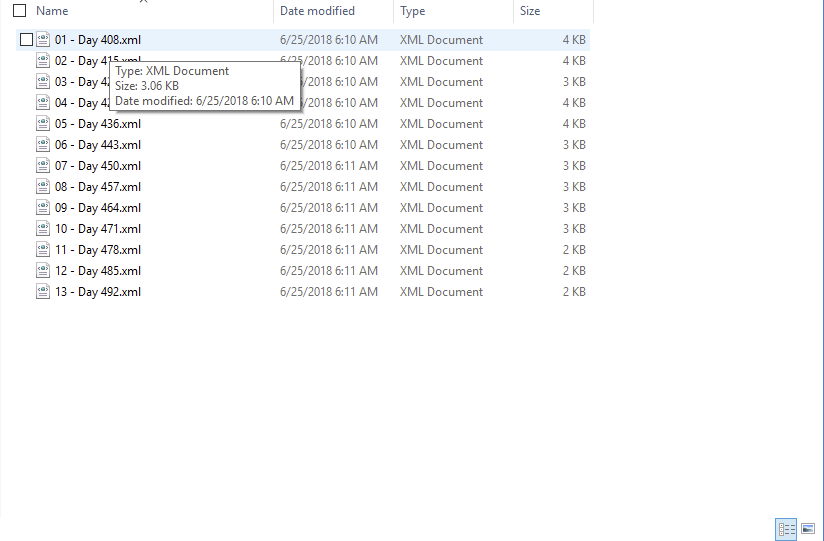Click the file icon of 02 - Day 415.xml
Image resolution: width=824 pixels, height=541 pixels.
[x=43, y=60]
